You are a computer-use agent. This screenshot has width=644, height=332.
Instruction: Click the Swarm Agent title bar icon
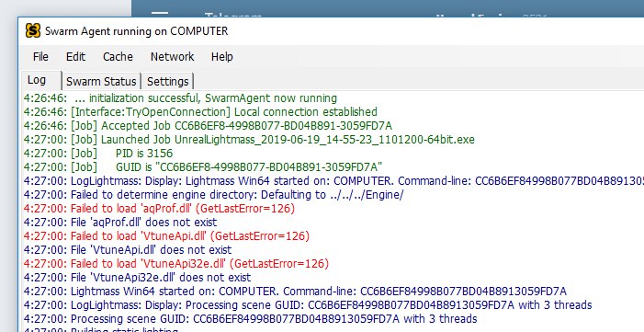pyautogui.click(x=33, y=31)
